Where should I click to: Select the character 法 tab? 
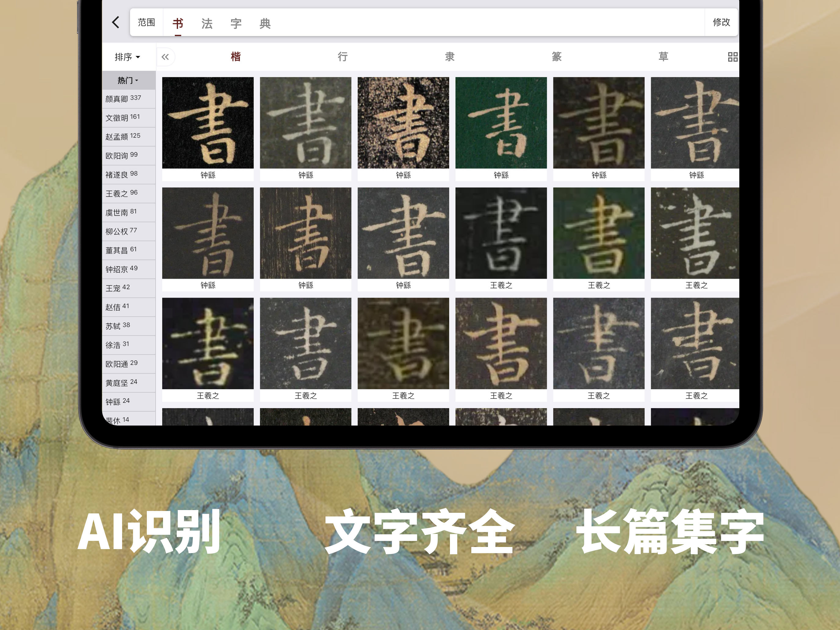coord(207,24)
